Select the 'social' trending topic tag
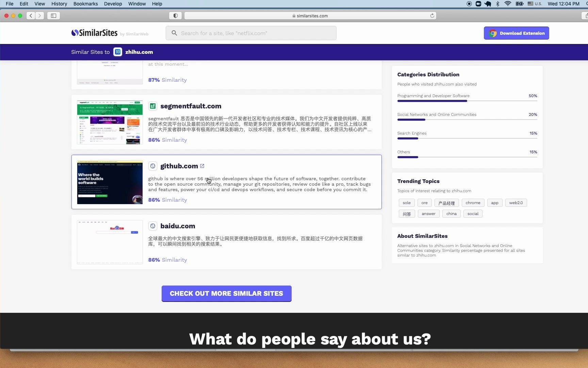The image size is (588, 368). click(x=473, y=214)
